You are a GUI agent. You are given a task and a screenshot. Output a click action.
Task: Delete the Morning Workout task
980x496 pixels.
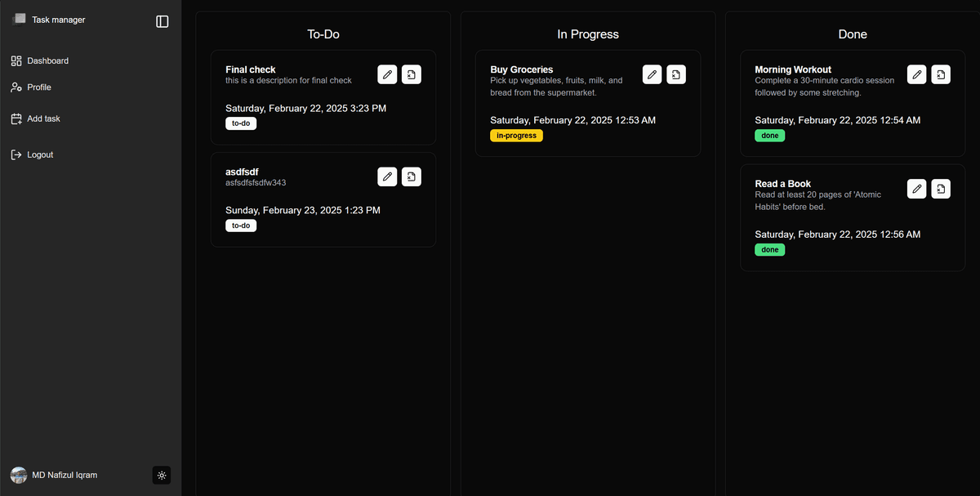click(941, 74)
